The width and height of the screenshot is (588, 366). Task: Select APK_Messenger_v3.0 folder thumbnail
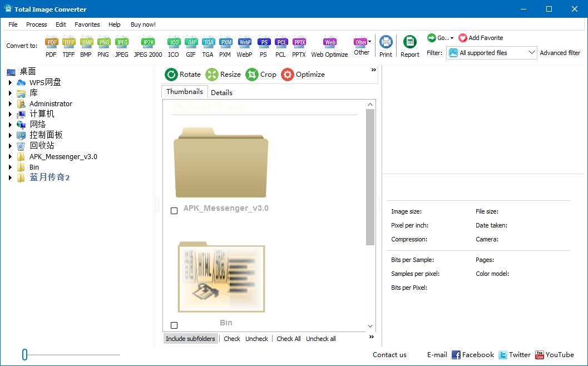pos(221,163)
